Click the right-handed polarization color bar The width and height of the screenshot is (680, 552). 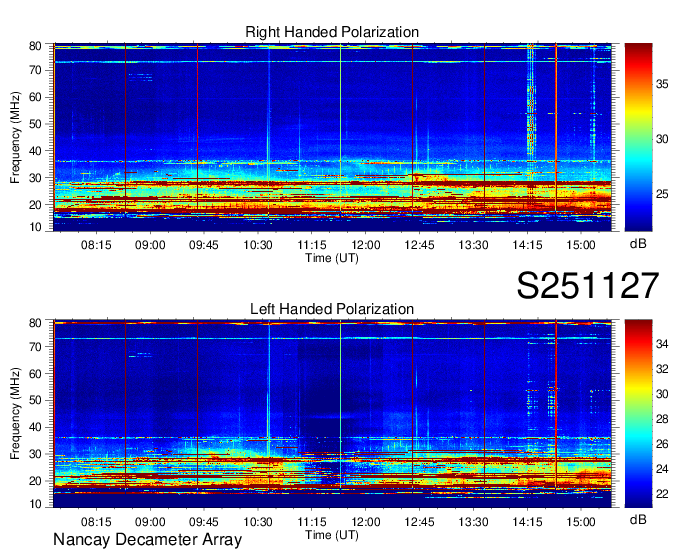click(638, 135)
